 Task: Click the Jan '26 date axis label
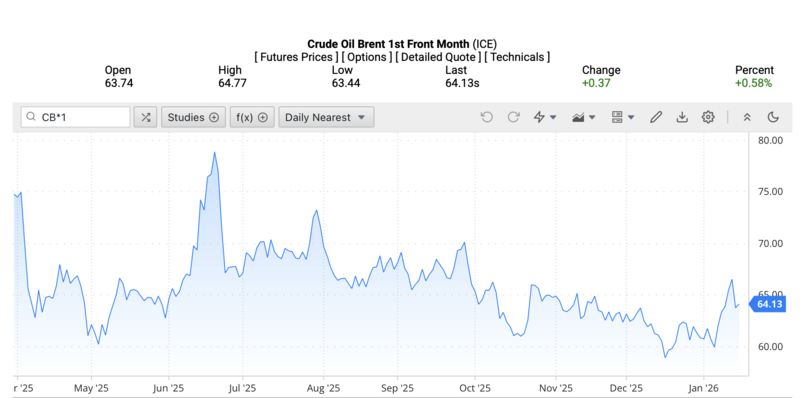704,388
